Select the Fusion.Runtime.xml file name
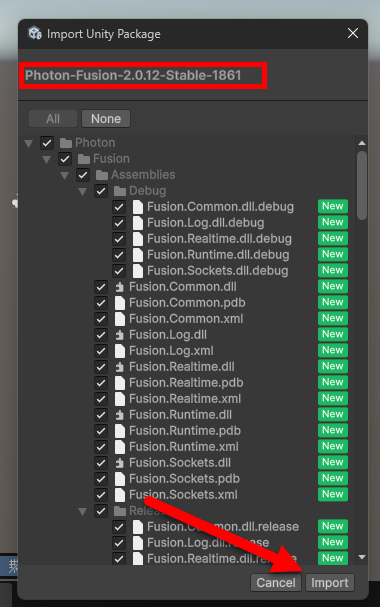The height and width of the screenshot is (607, 380). click(184, 447)
